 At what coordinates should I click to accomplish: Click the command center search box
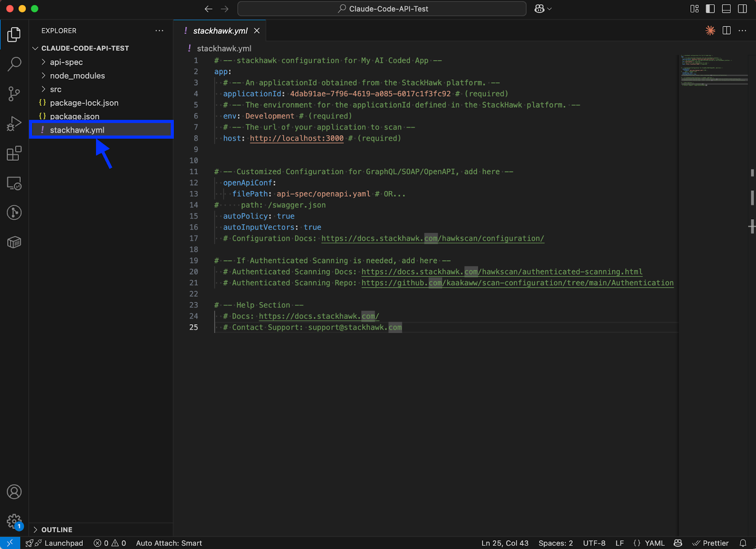click(x=382, y=9)
